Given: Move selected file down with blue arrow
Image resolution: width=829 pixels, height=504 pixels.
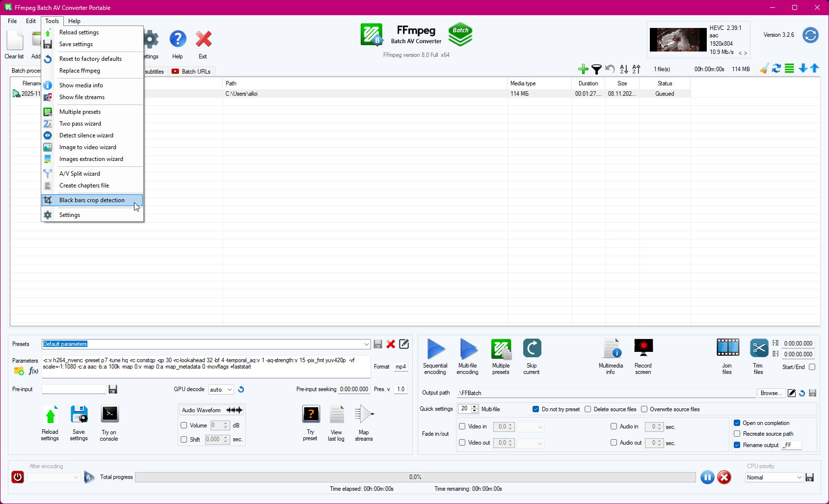Looking at the screenshot, I should click(x=803, y=68).
